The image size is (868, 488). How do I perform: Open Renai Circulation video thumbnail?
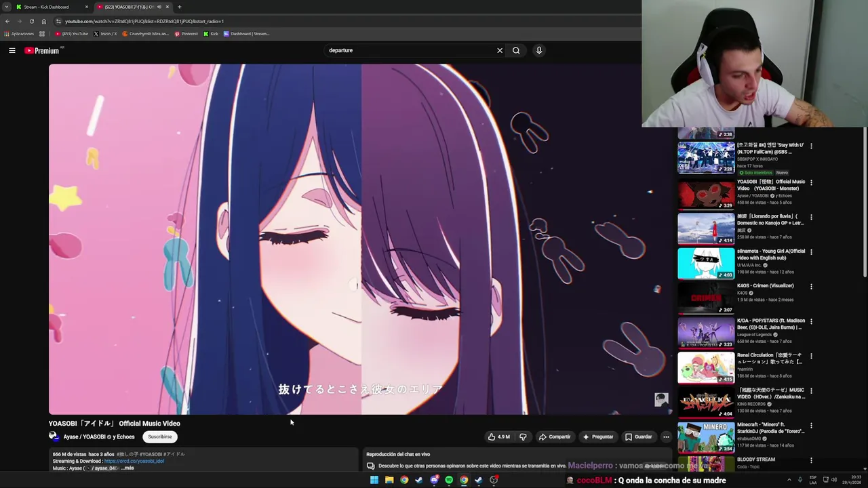tap(706, 367)
